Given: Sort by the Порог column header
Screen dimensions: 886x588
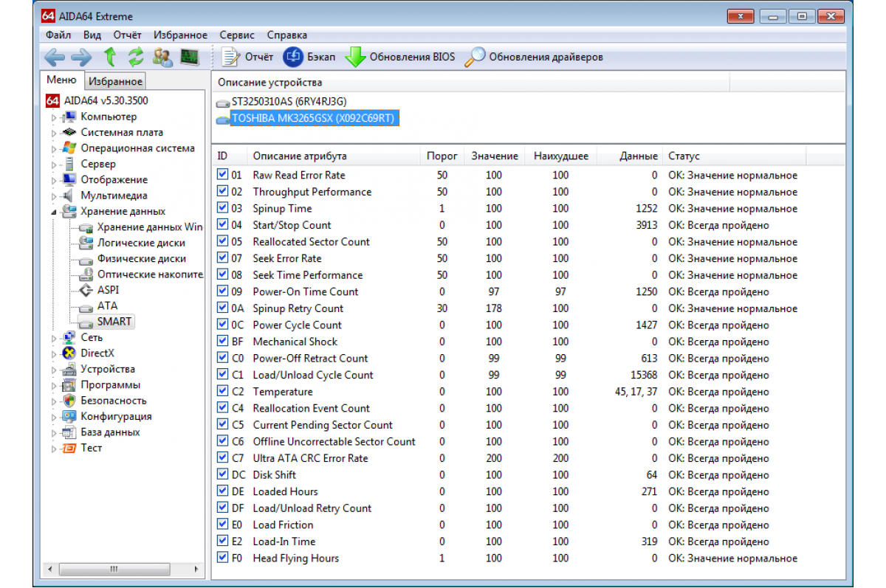Looking at the screenshot, I should click(x=442, y=156).
